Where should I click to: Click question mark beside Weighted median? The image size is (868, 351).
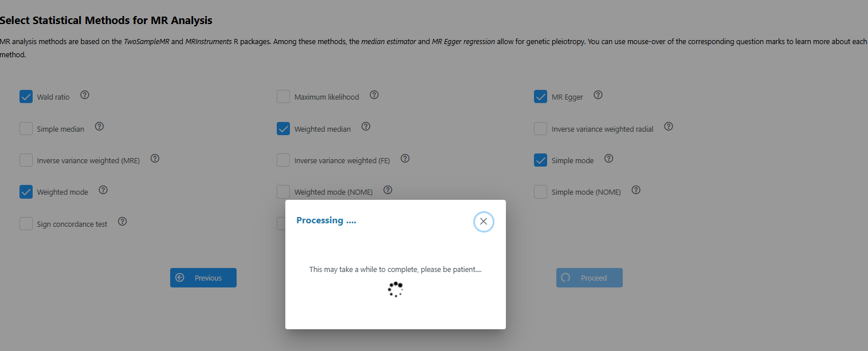[x=366, y=127]
